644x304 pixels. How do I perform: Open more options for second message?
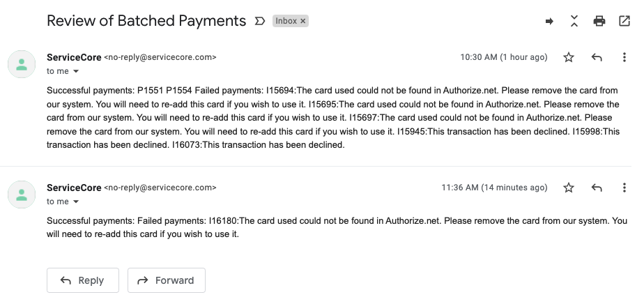[x=624, y=188]
